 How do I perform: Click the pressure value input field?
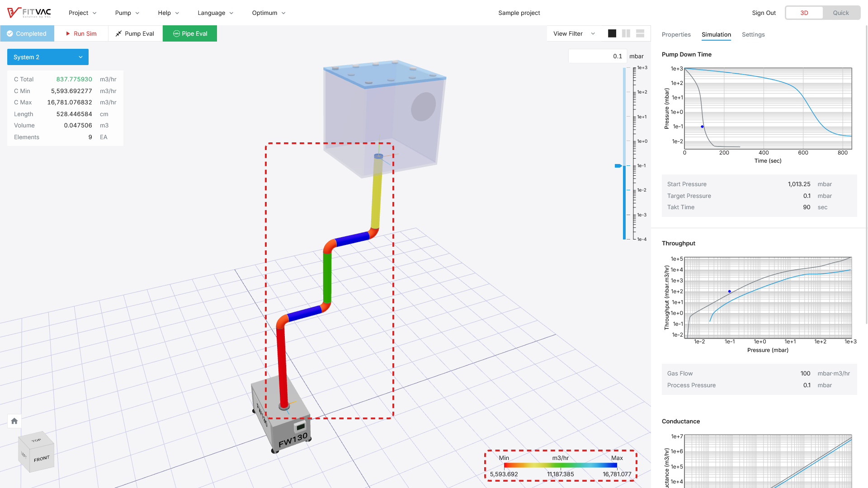[597, 56]
